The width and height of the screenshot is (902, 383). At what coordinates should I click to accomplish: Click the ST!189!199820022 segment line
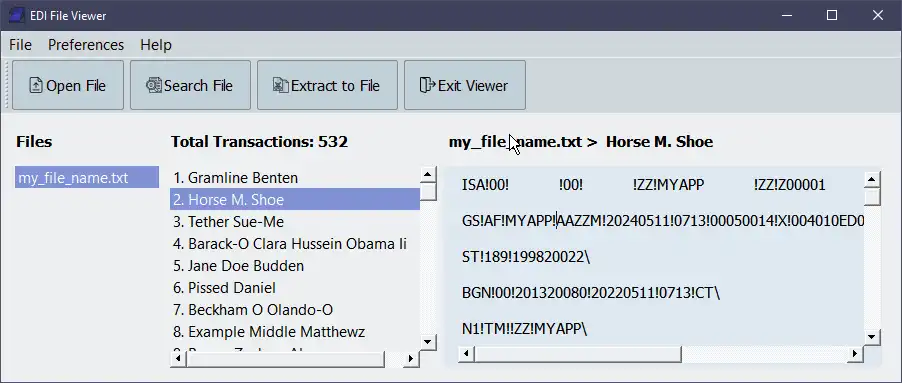click(526, 257)
